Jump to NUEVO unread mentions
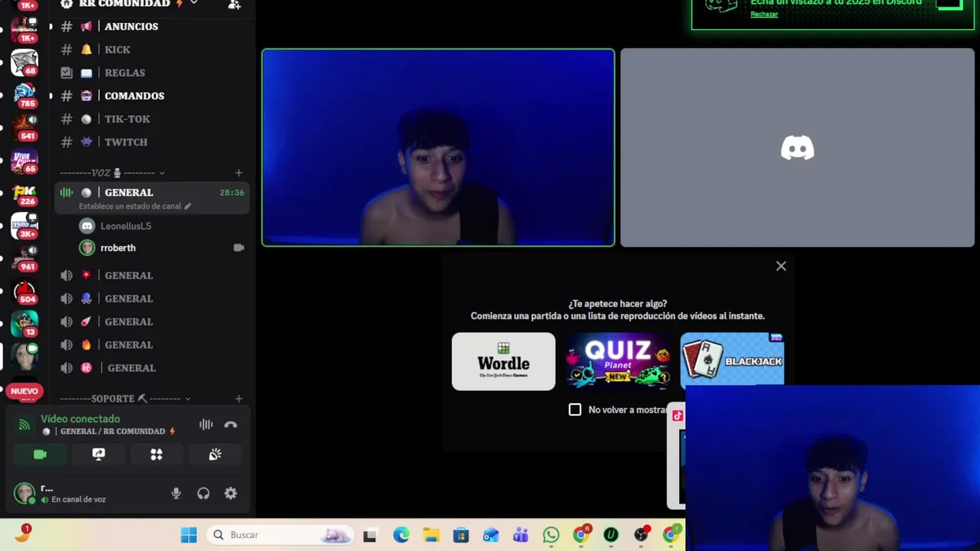 click(x=24, y=391)
